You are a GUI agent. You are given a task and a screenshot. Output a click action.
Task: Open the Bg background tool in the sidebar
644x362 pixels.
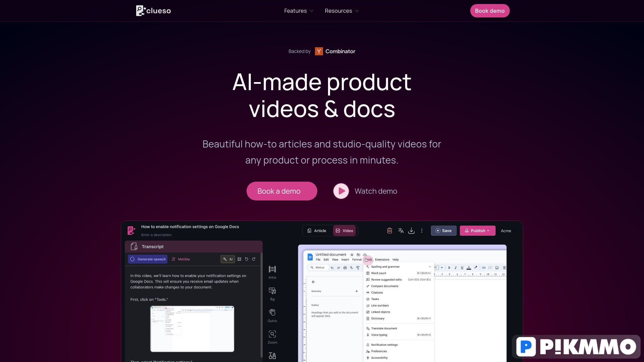(x=272, y=294)
